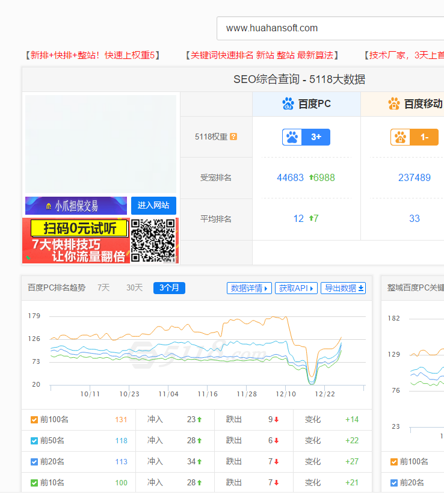444x504 pixels.
Task: Open ad link 新排+快排+整站 快速上权重5
Action: point(92,55)
